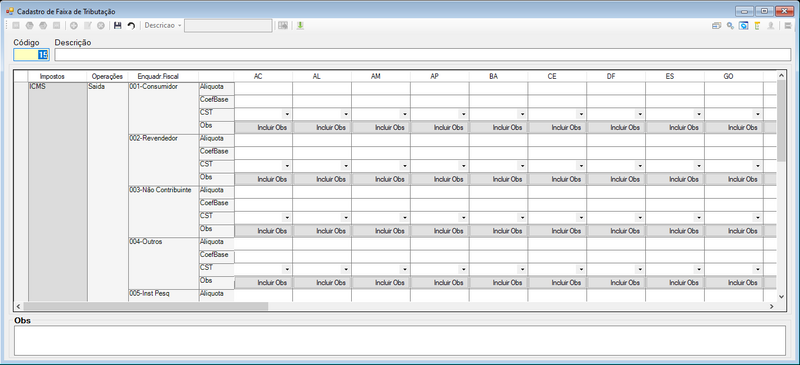The height and width of the screenshot is (365, 800).
Task: Click the undo arrow toolbar icon
Action: (131, 26)
